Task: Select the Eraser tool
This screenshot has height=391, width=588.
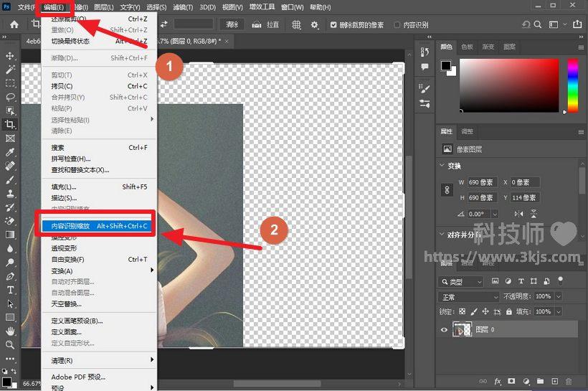Action: click(10, 221)
